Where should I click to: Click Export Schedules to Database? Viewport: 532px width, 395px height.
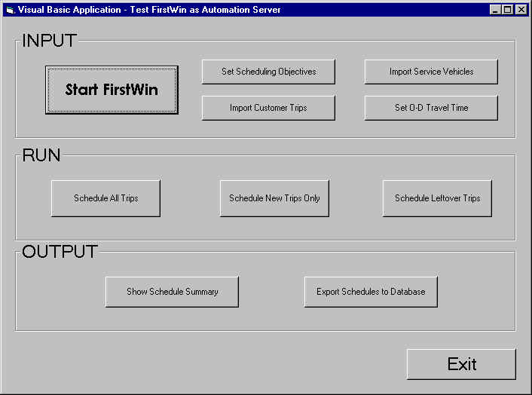point(371,292)
